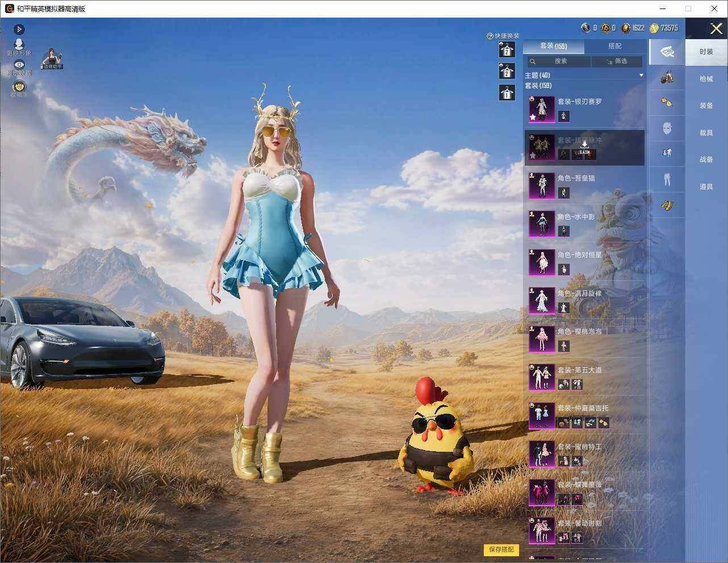Select the bottom quick outfit preset hanger
Viewport: 728px width, 563px height.
tap(507, 93)
